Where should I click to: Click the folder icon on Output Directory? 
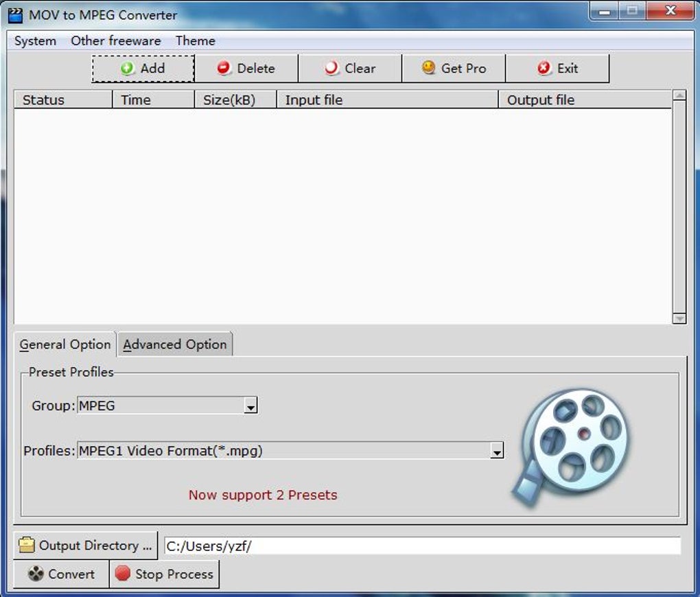26,546
